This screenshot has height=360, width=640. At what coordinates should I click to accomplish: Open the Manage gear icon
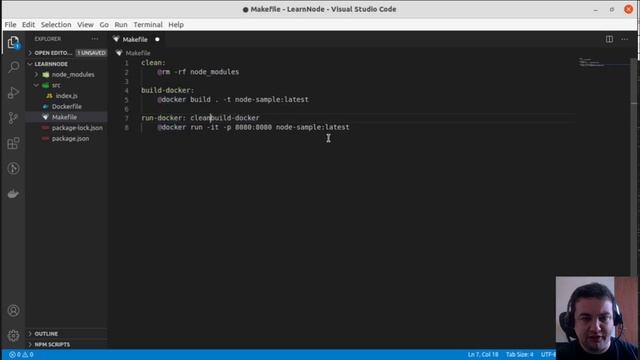[13, 336]
